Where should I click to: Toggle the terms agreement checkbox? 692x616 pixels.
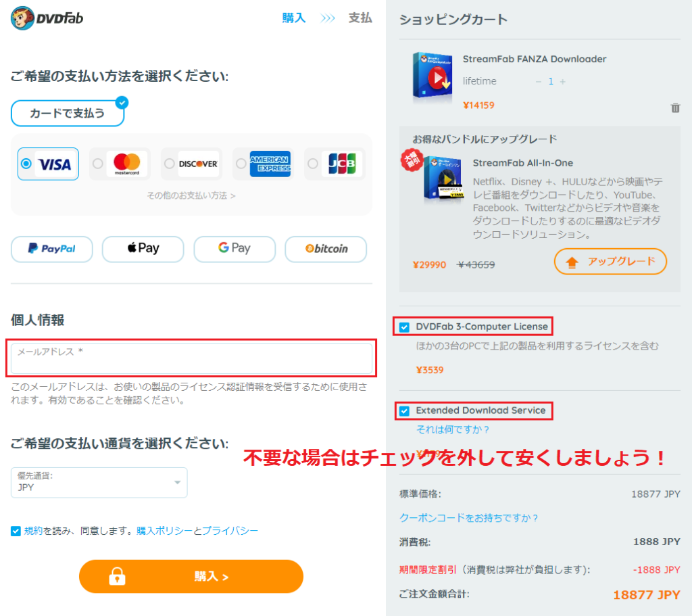[16, 531]
